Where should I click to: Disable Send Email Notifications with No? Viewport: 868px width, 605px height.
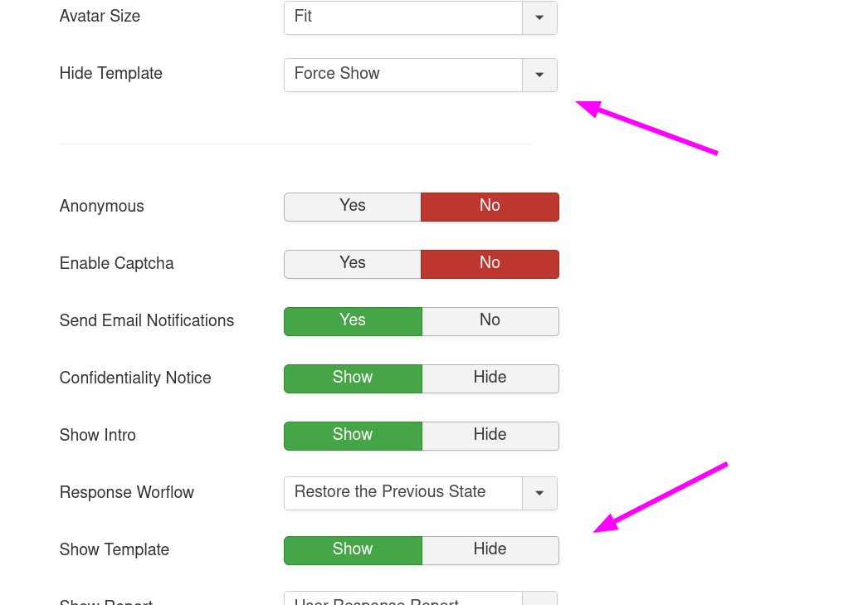(x=490, y=321)
